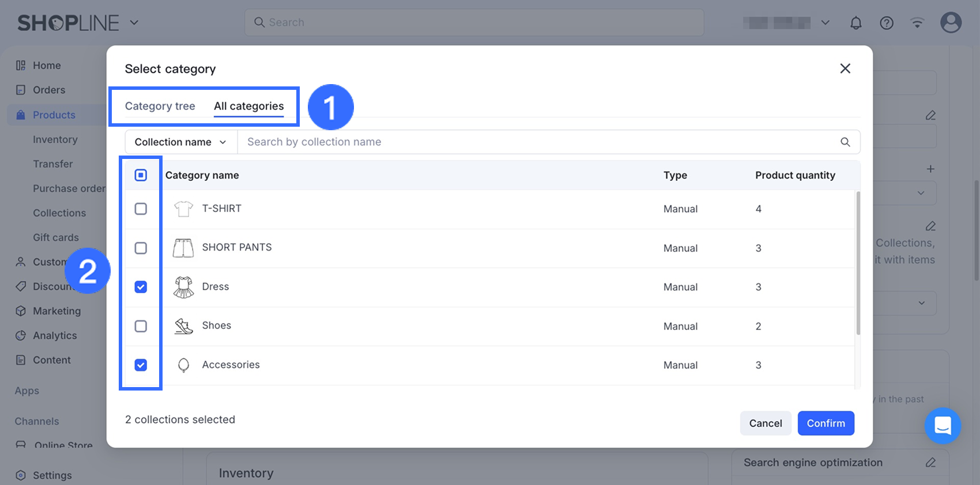The width and height of the screenshot is (980, 485).
Task: Check the SHORT PANTS category checkbox
Action: [x=141, y=248]
